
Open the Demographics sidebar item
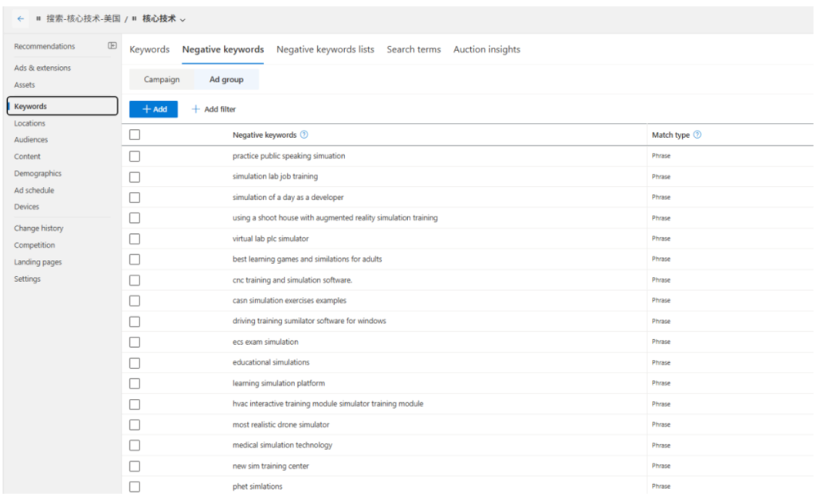(37, 174)
